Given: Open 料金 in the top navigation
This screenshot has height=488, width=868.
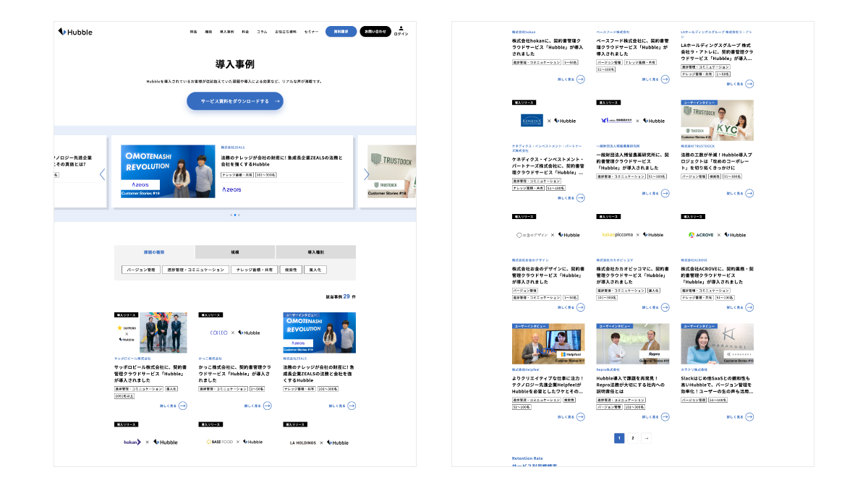Looking at the screenshot, I should click(x=245, y=32).
